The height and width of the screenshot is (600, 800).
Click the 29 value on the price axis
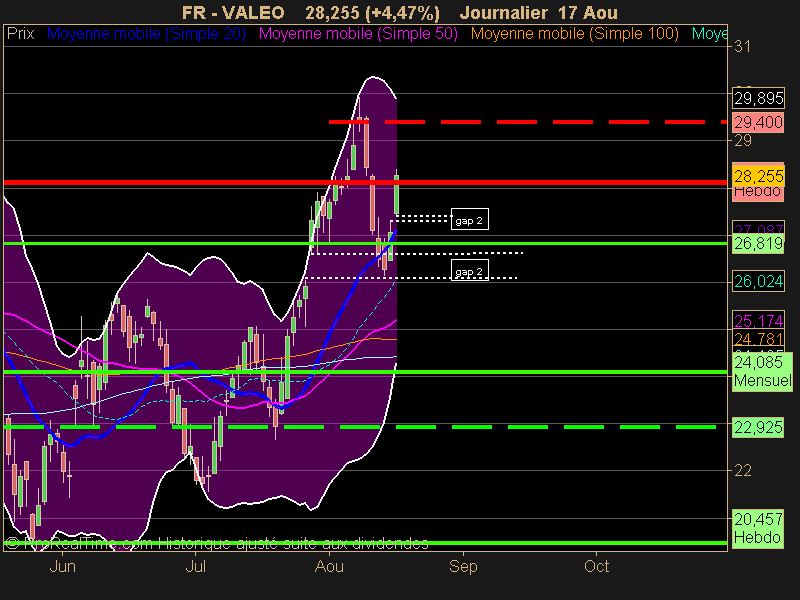coord(742,140)
